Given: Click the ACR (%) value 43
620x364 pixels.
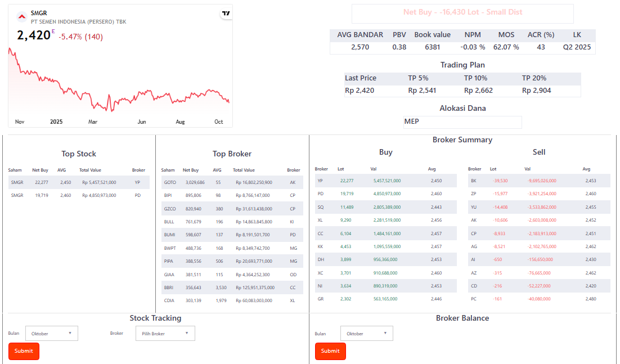Looking at the screenshot, I should click(x=541, y=47).
